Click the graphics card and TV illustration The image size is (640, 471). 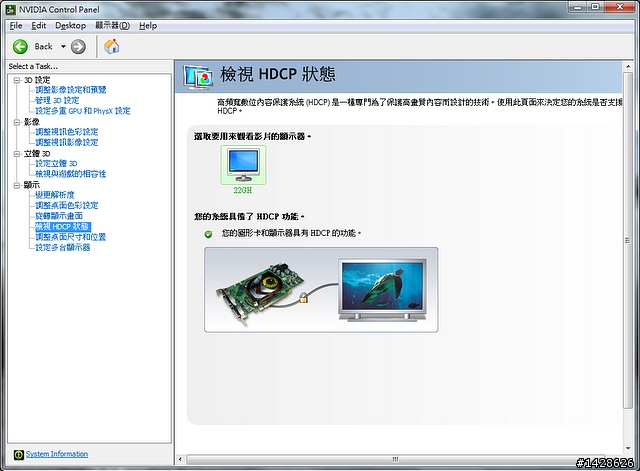click(x=321, y=290)
